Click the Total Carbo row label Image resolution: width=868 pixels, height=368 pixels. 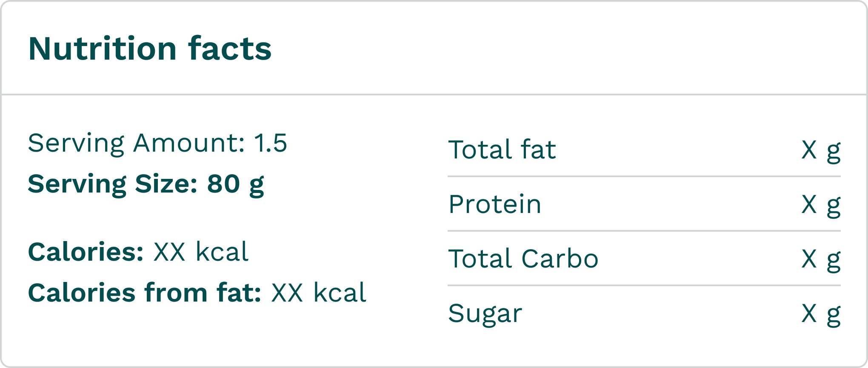pyautogui.click(x=523, y=259)
